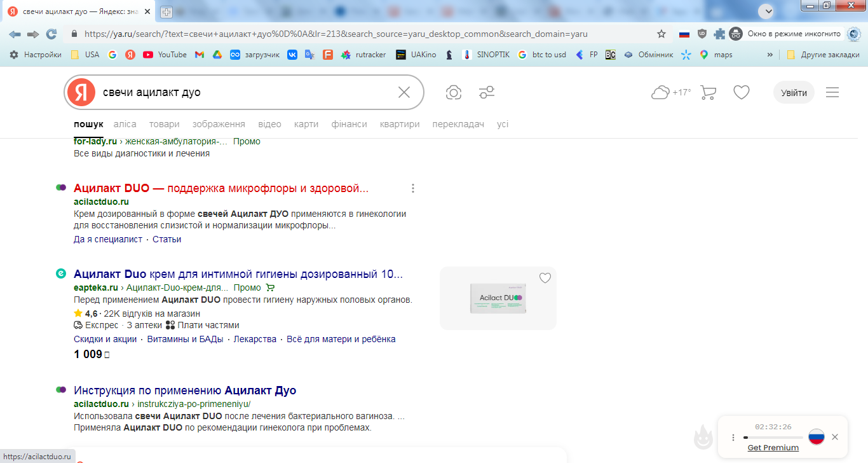Click the Увійти sign-in button
This screenshot has width=868, height=463.
(x=794, y=93)
